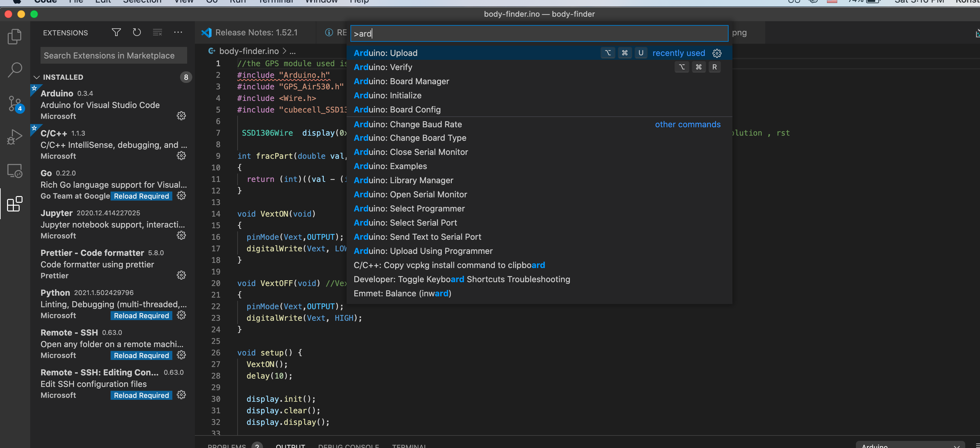
Task: Clear extensions search results icon
Action: pos(157,32)
